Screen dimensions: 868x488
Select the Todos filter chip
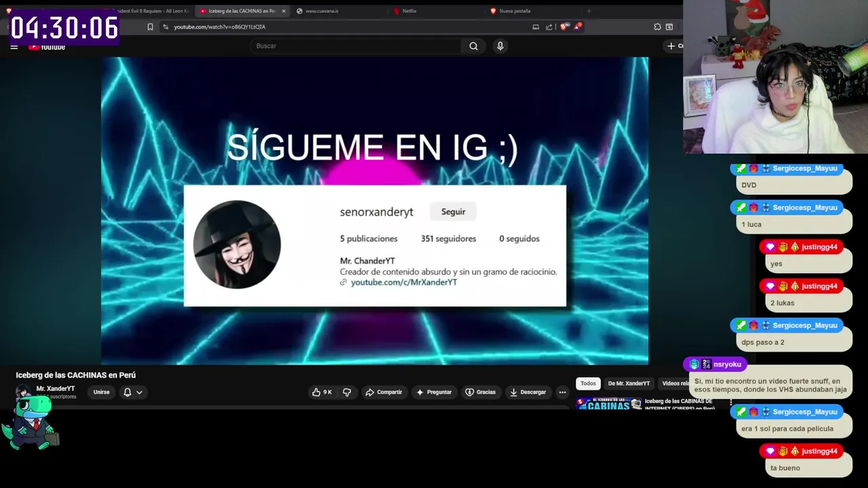tap(588, 384)
